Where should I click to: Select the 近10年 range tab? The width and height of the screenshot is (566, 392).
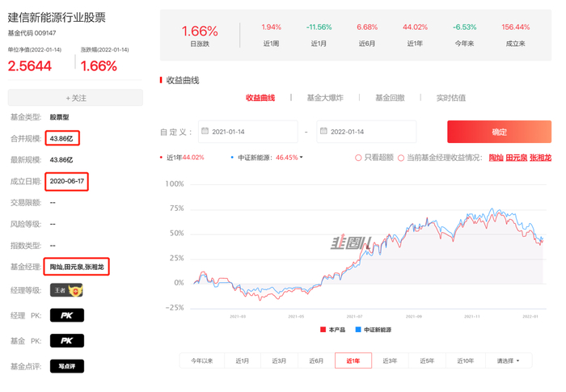(465, 360)
